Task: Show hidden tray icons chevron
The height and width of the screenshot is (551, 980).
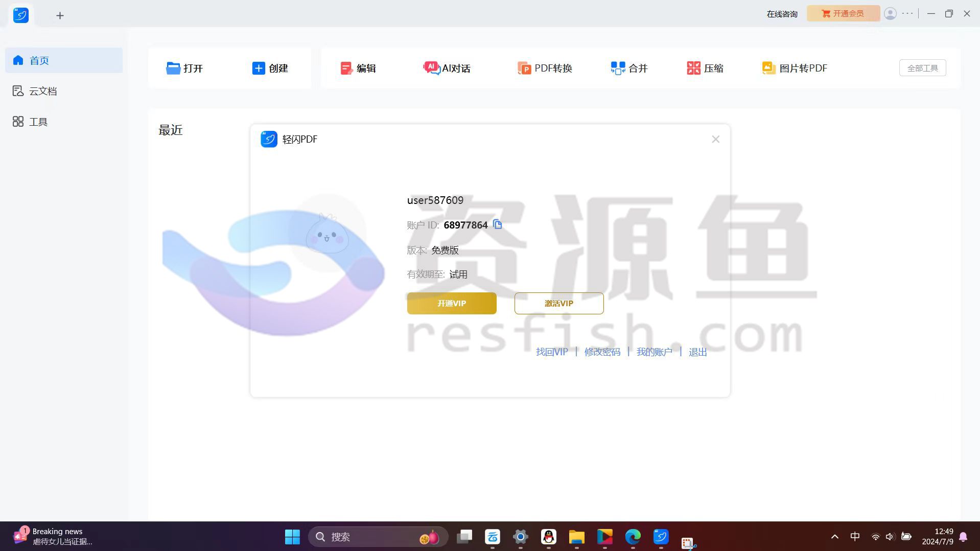Action: click(835, 537)
